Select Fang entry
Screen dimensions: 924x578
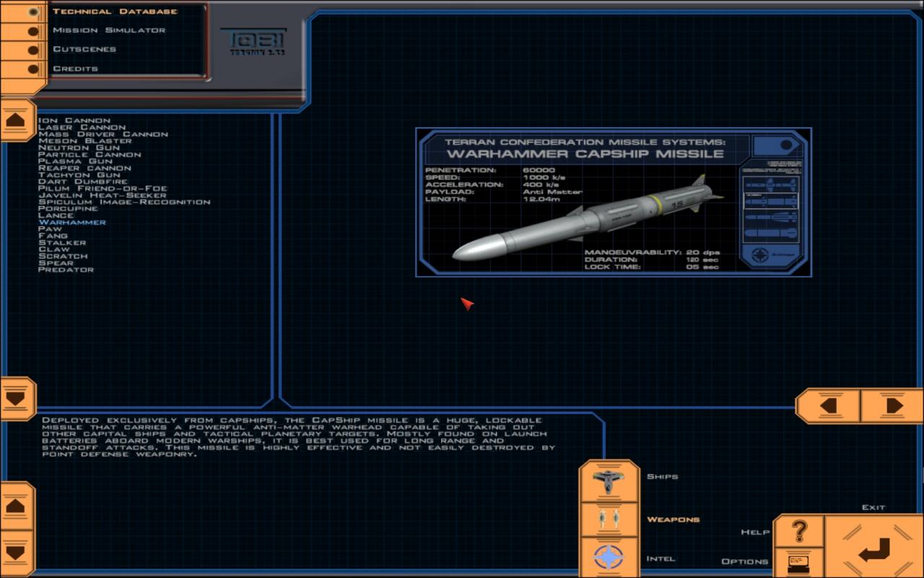pyautogui.click(x=53, y=236)
